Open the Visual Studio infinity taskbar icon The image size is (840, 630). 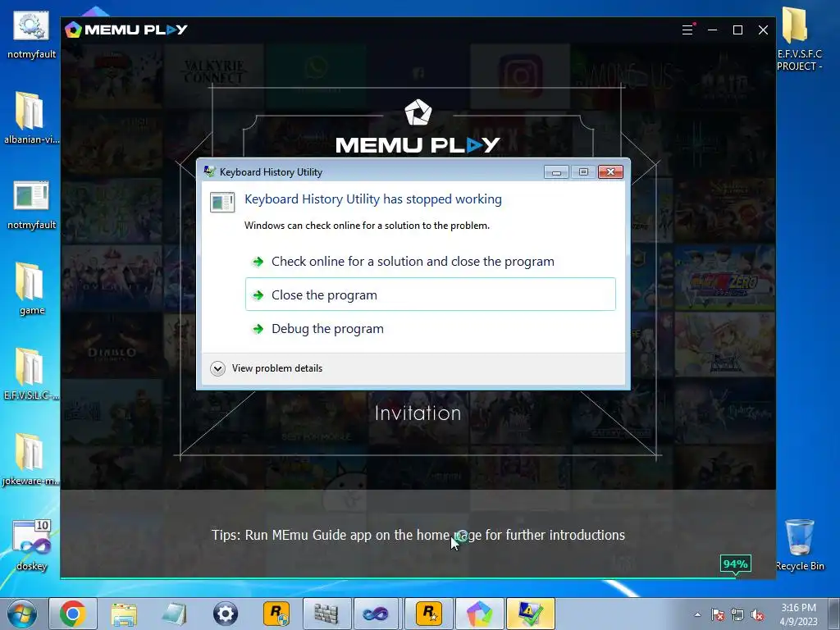tap(377, 614)
